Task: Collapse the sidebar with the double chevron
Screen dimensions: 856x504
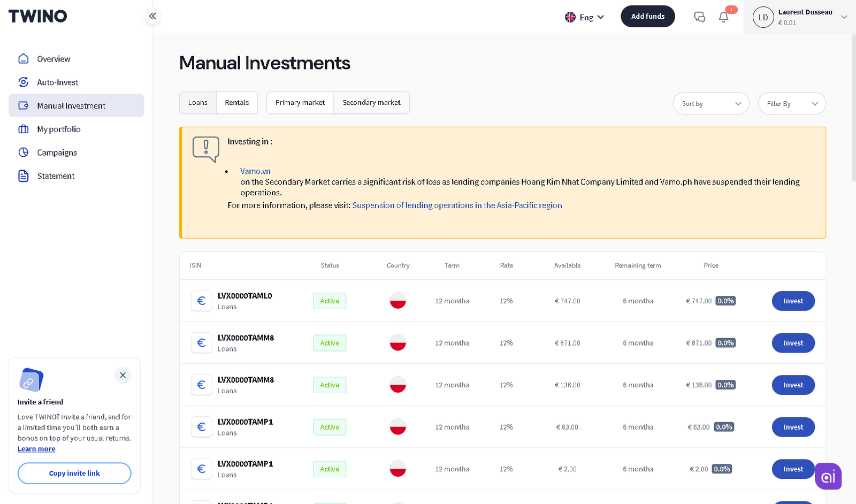Action: [x=152, y=16]
